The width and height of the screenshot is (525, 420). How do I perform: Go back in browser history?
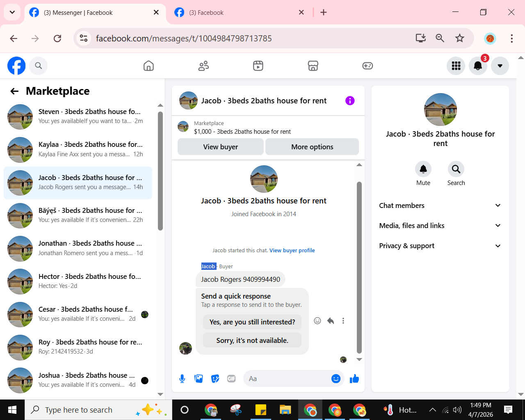click(14, 39)
